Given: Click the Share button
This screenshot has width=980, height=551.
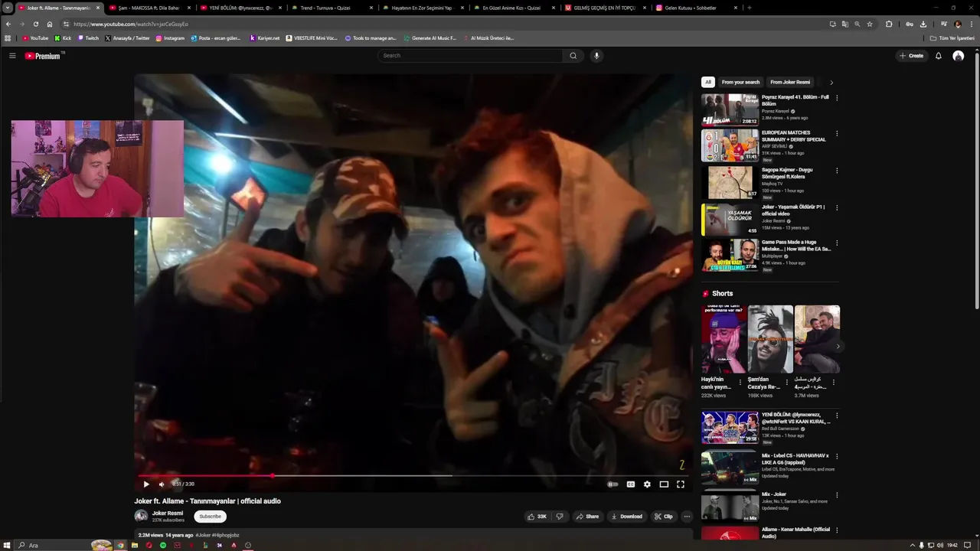Looking at the screenshot, I should point(588,517).
